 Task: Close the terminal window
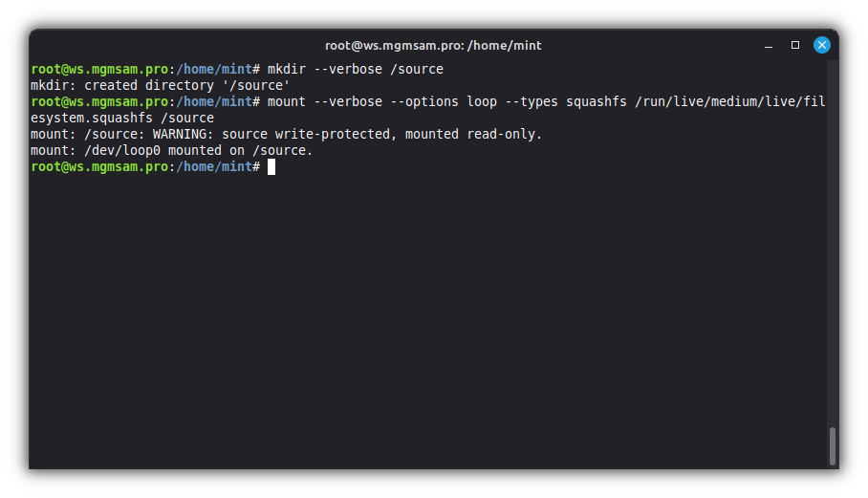pos(822,45)
